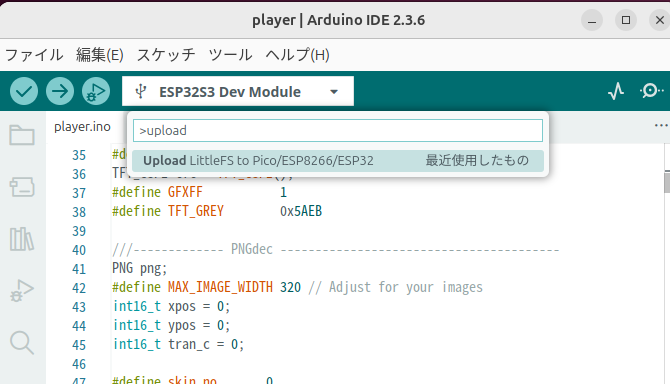Open the Debug sidebar panel
The height and width of the screenshot is (384, 670).
point(22,291)
